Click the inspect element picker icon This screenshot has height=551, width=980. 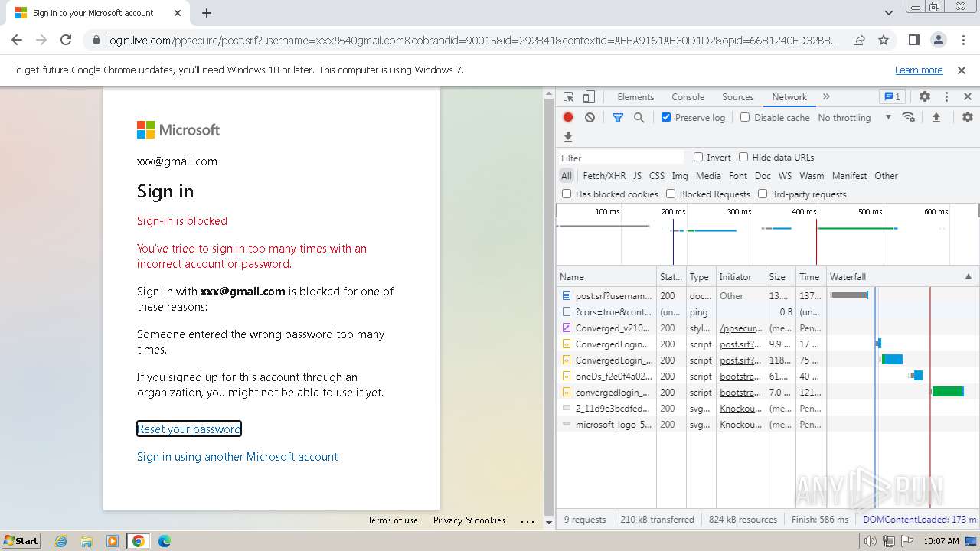(x=568, y=97)
